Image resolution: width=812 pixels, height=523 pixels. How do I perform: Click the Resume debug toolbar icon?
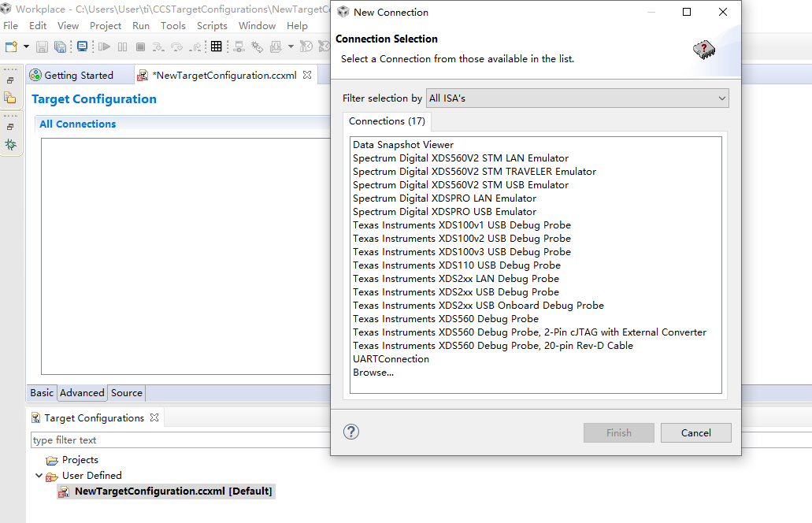tap(105, 46)
